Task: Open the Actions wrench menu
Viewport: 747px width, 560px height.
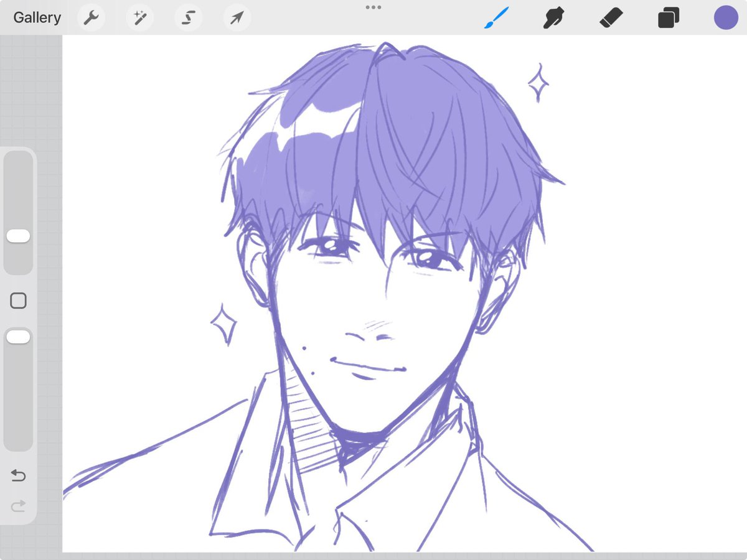Action: (91, 18)
